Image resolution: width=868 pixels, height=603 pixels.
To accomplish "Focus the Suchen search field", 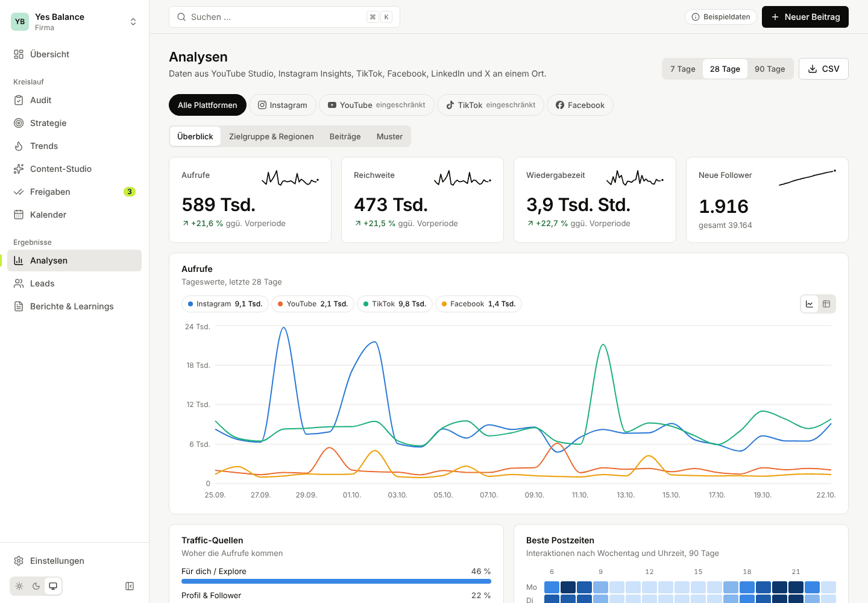I will 285,17.
